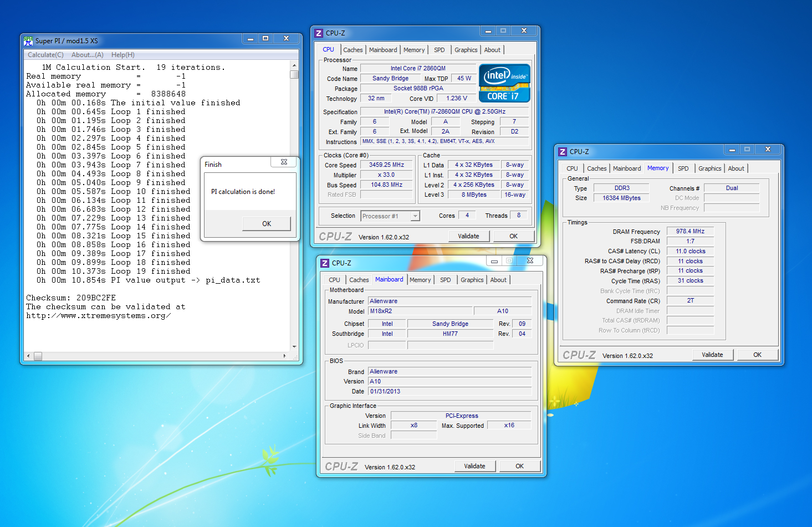The height and width of the screenshot is (527, 812).
Task: Click the Super PI horizontal scrollbar left arrow
Action: tap(28, 356)
